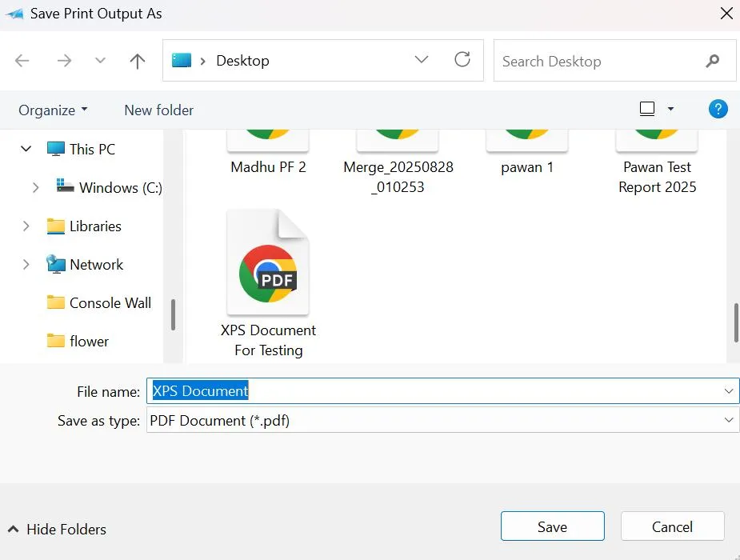Screen dimensions: 740x560
Task: Expand the address bar path dropdown
Action: coord(422,60)
